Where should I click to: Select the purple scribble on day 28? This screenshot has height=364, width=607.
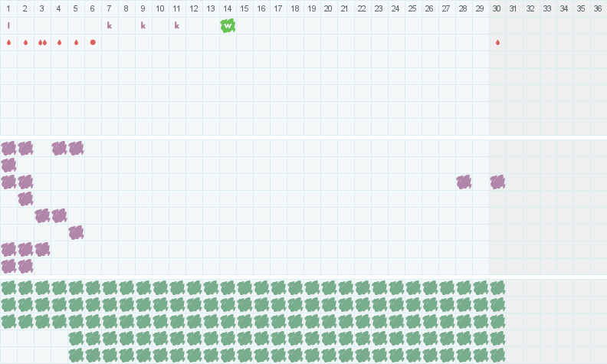464,182
